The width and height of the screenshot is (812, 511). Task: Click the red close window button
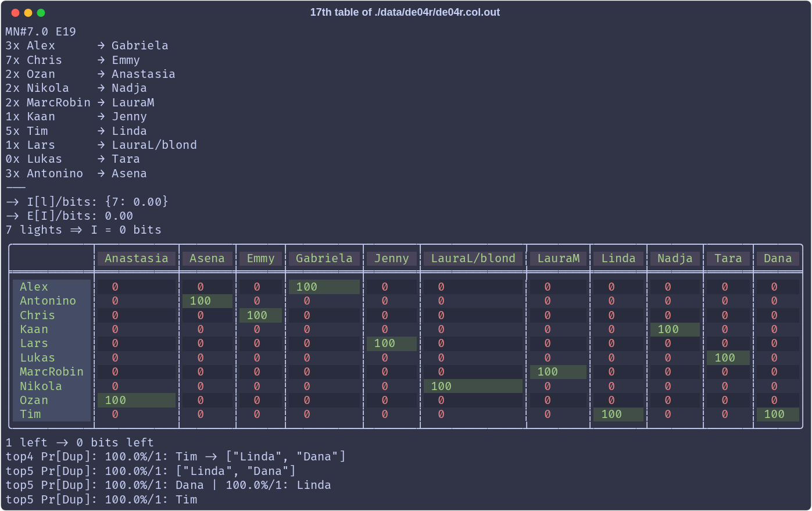click(x=15, y=13)
